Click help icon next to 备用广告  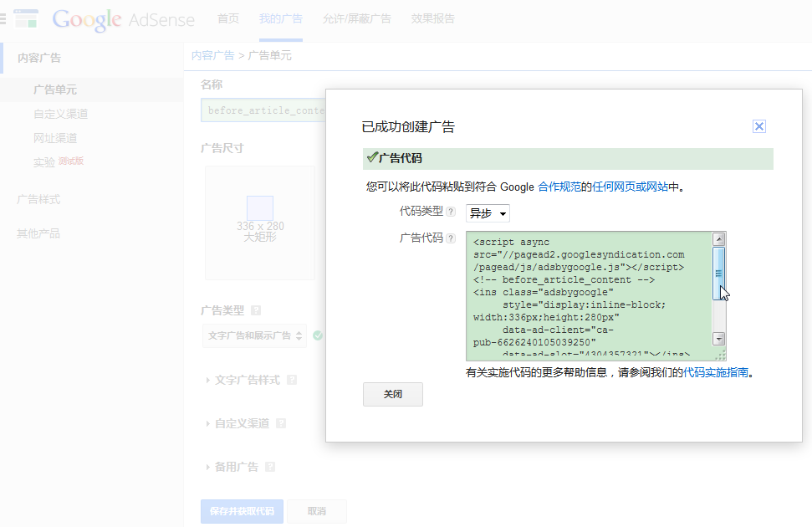(x=270, y=467)
